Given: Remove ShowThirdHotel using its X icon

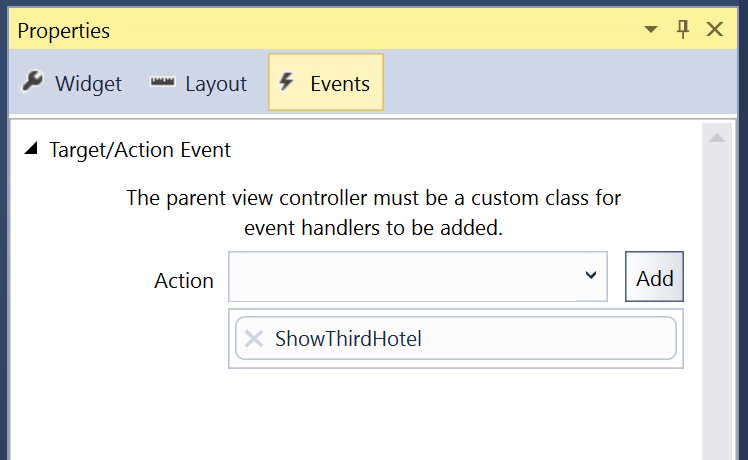Looking at the screenshot, I should 254,339.
